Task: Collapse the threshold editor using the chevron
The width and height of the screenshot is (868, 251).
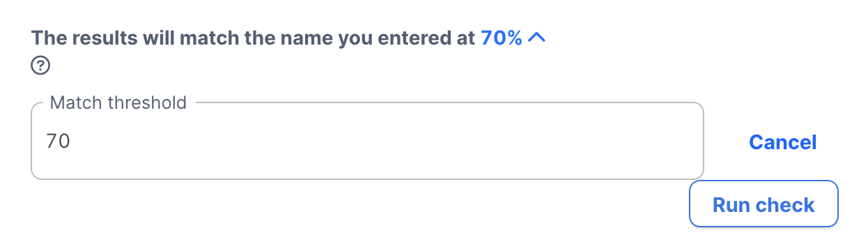Action: (536, 38)
